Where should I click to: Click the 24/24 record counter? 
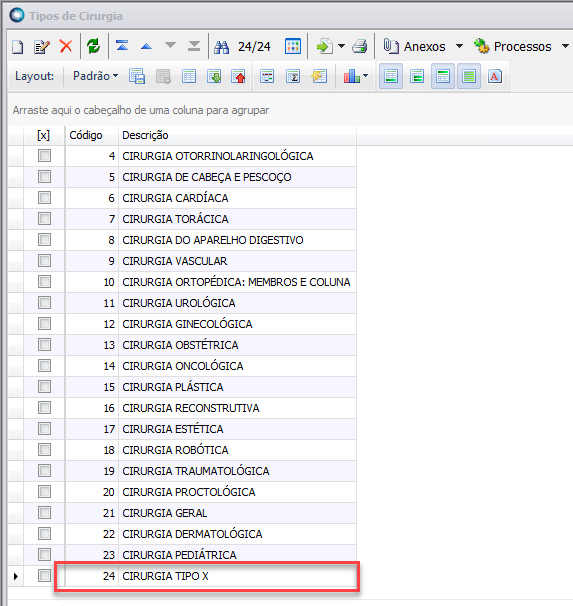(x=254, y=47)
